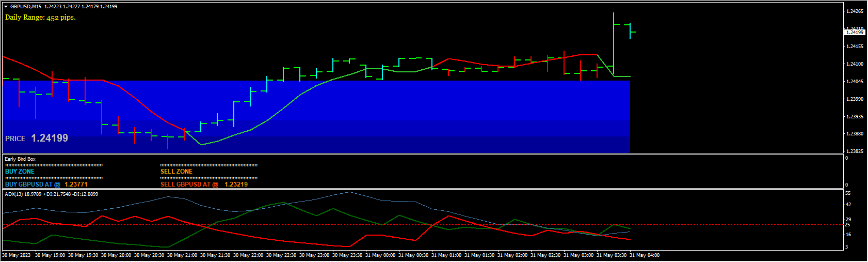The height and width of the screenshot is (262, 868).
Task: Select the BUY GBPUSD AT @ text
Action: pyautogui.click(x=33, y=184)
